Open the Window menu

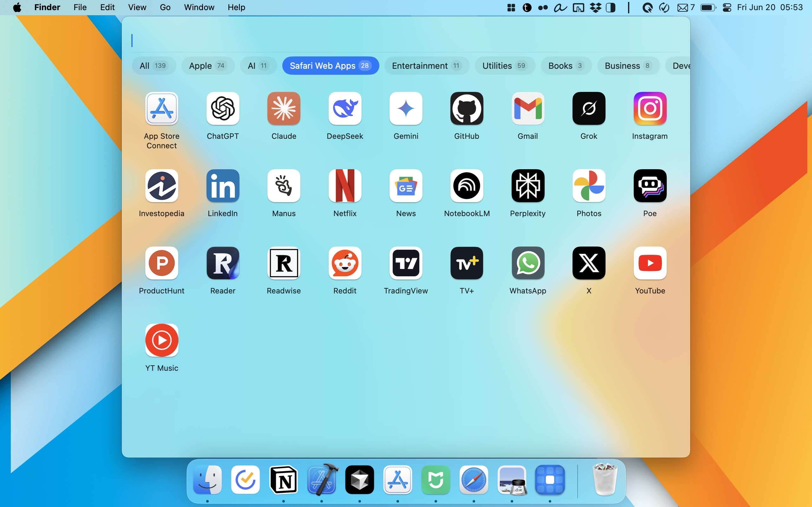point(199,7)
